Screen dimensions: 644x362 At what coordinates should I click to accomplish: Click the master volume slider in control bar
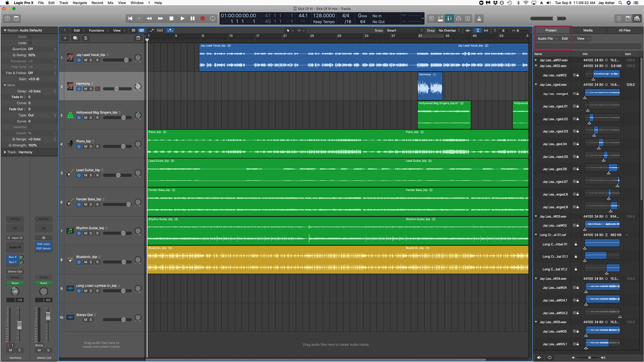pos(548,18)
